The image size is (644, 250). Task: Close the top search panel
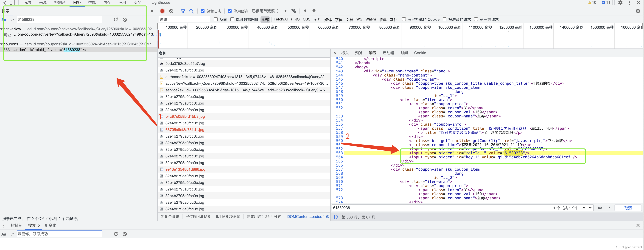tap(152, 11)
